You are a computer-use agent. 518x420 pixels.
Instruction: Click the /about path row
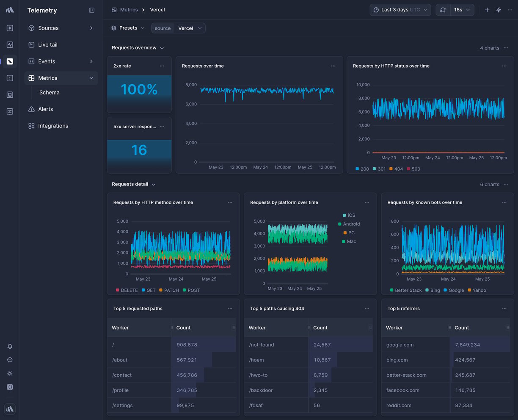click(x=171, y=360)
